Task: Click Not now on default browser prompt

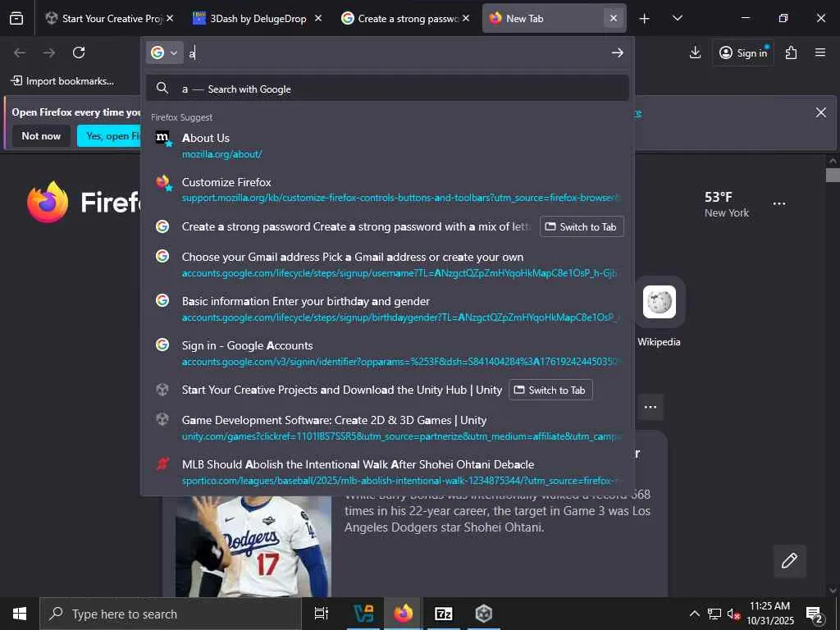Action: [41, 136]
